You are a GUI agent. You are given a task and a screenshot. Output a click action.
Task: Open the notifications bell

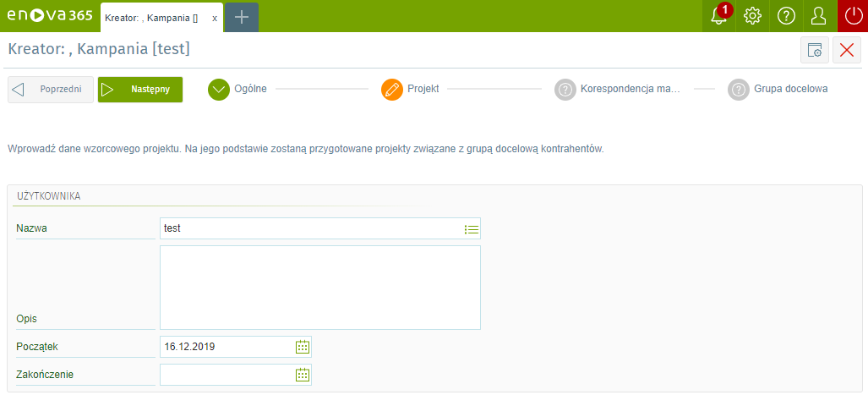pos(718,16)
